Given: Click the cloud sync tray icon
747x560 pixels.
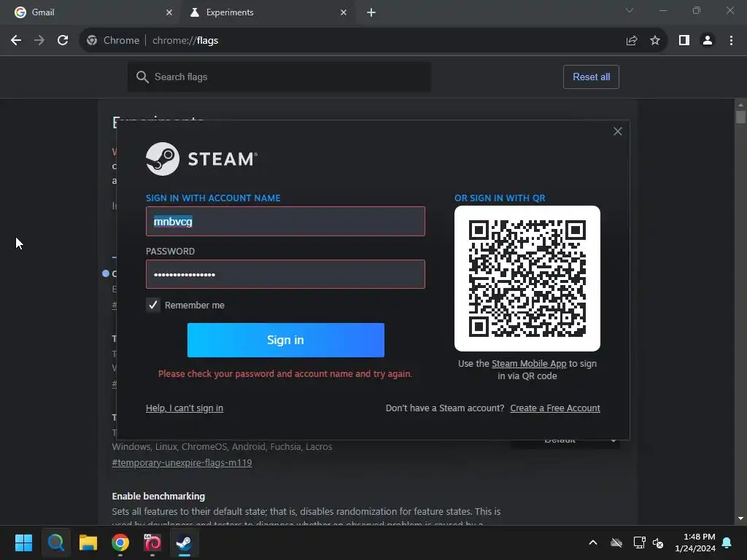Looking at the screenshot, I should click(x=616, y=542).
